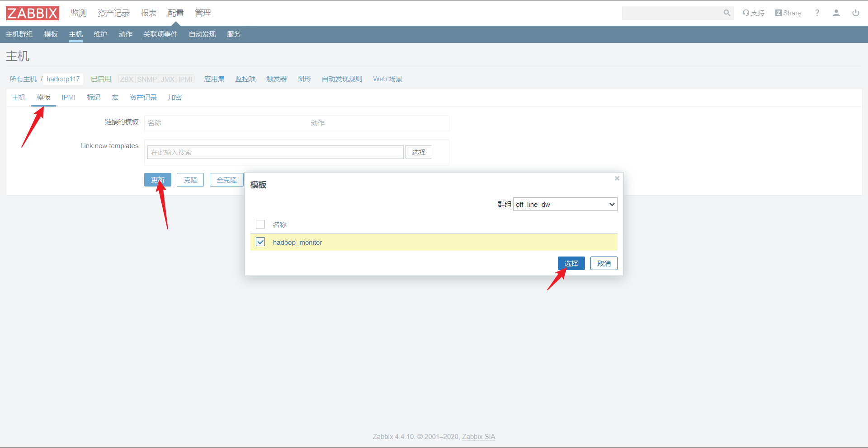Switch to the 标记 form tab
Screen dimensions: 868x448
click(x=94, y=98)
